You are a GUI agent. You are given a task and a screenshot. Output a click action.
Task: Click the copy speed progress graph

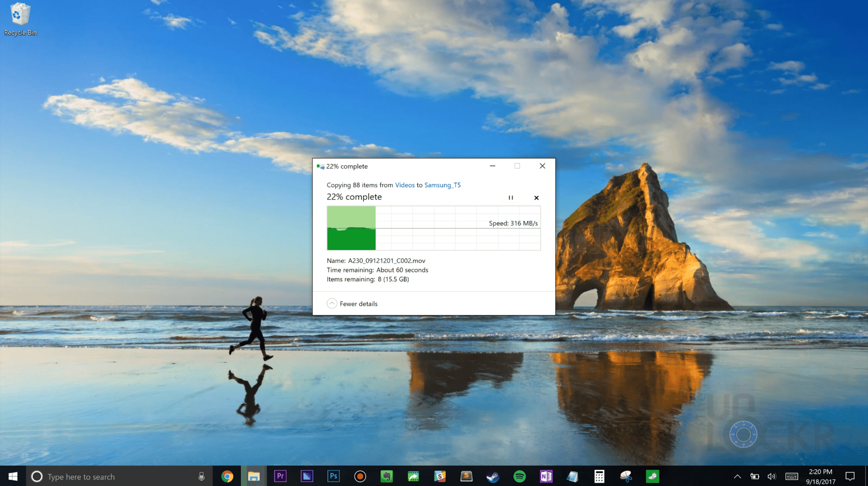click(434, 228)
